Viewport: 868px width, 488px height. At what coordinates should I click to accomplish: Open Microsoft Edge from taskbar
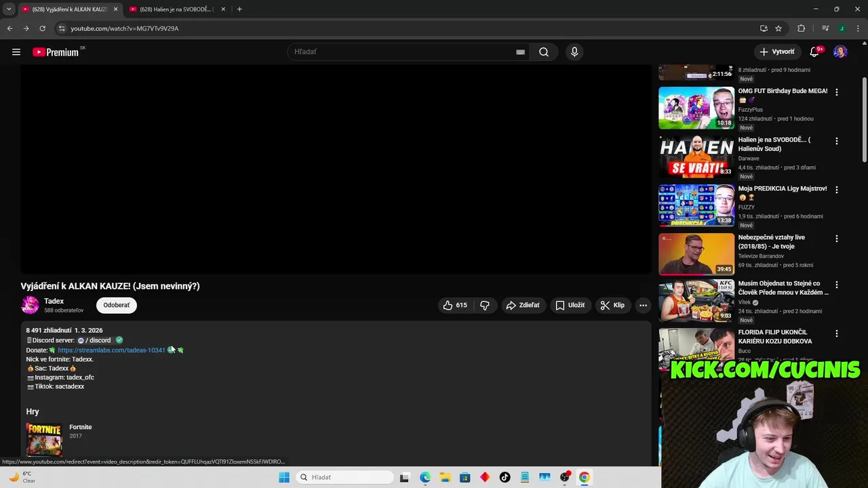pyautogui.click(x=425, y=477)
